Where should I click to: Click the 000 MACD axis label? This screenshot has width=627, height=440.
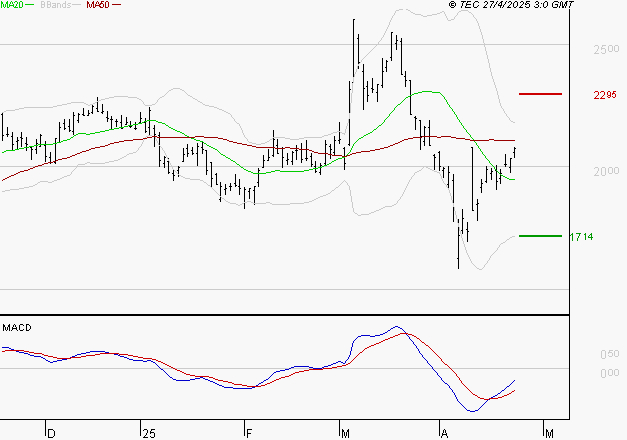610,373
